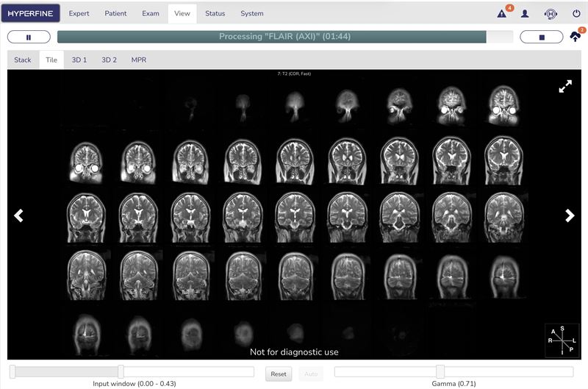The image size is (588, 389).
Task: Click the Input window slider's right handle
Action: click(121, 372)
